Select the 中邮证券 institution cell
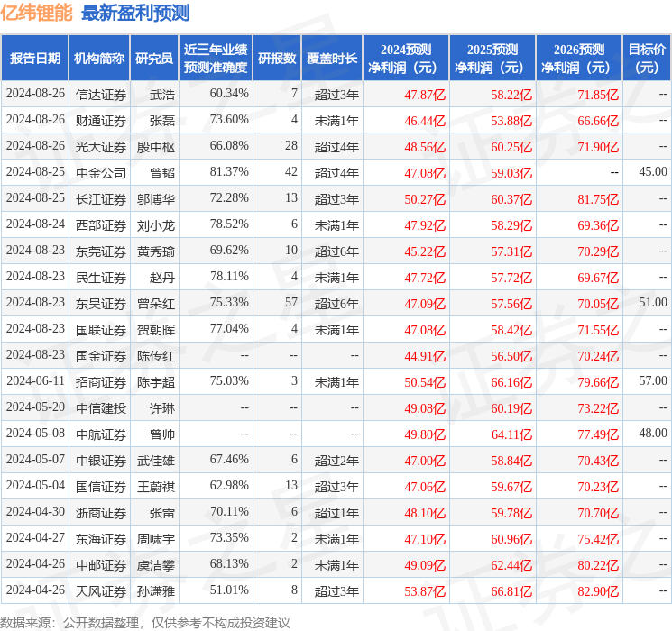Viewport: 672px width, 631px height. [x=101, y=565]
